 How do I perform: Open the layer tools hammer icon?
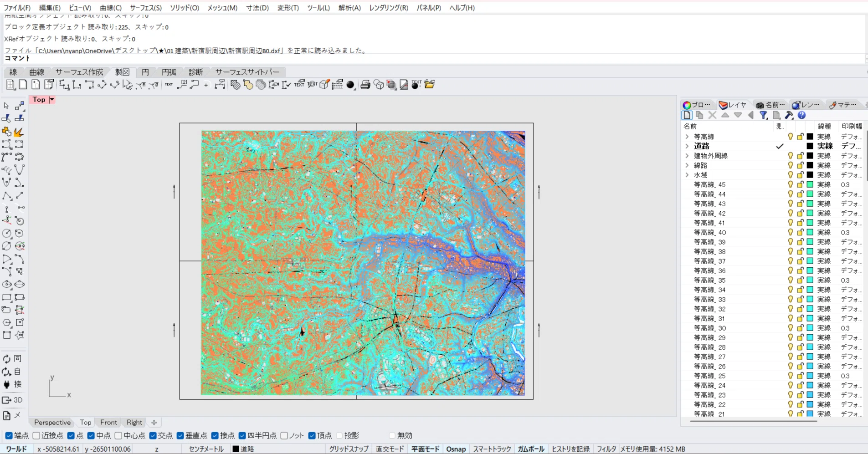tap(789, 115)
